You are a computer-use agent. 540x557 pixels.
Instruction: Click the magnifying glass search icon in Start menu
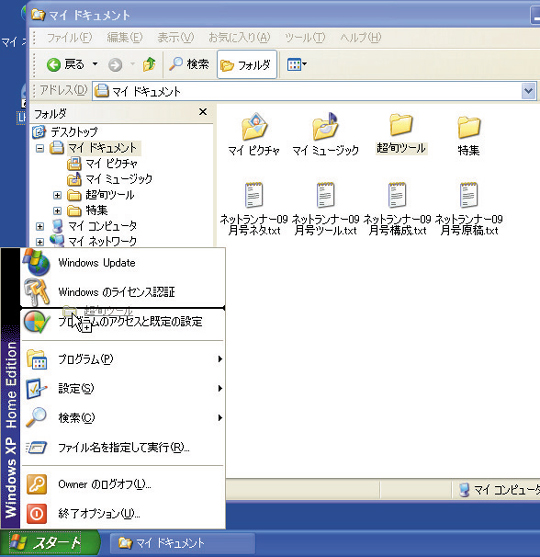[37, 417]
